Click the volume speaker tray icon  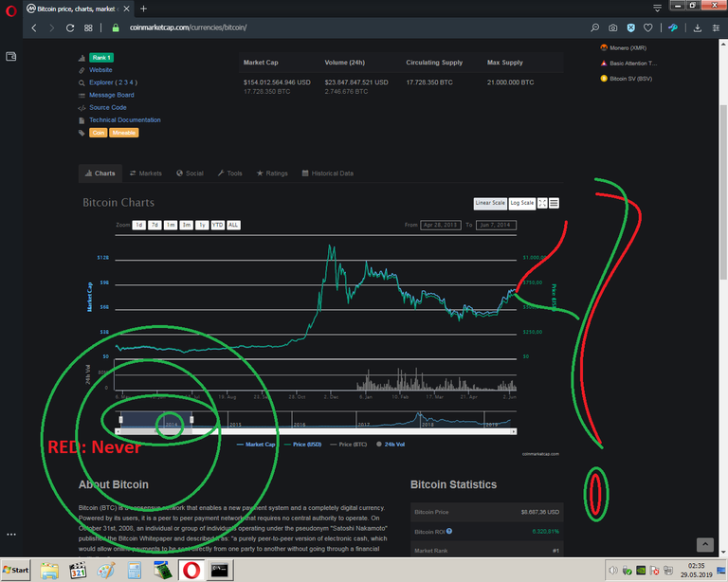[613, 571]
